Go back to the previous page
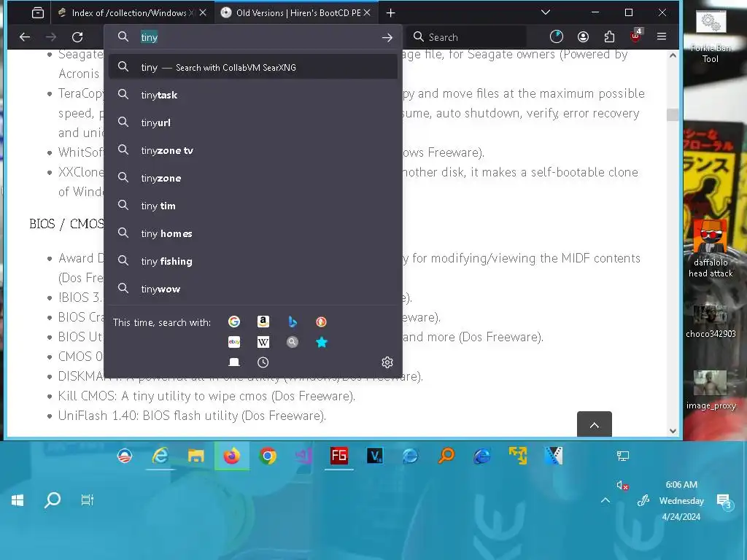Image resolution: width=747 pixels, height=560 pixels. tap(25, 36)
